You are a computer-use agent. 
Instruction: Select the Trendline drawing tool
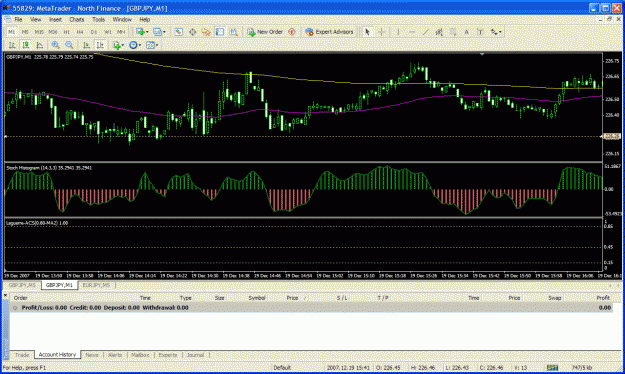pyautogui.click(x=425, y=32)
